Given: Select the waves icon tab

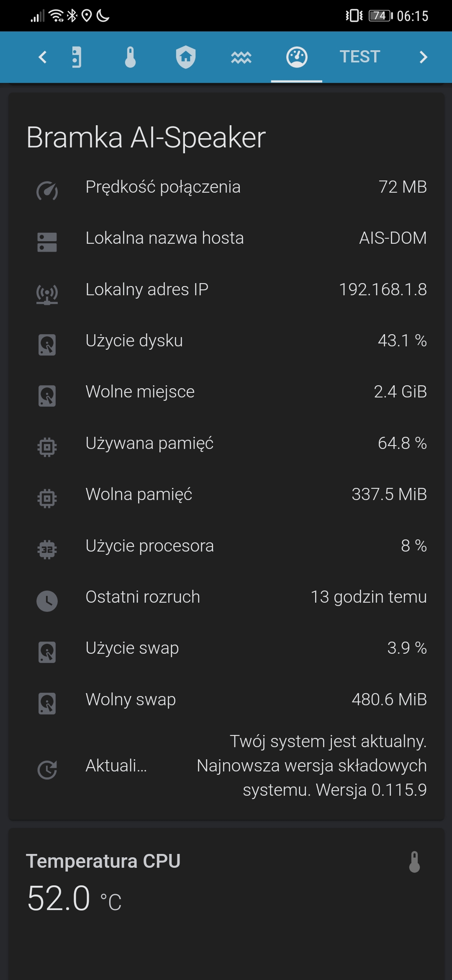Looking at the screenshot, I should point(241,57).
